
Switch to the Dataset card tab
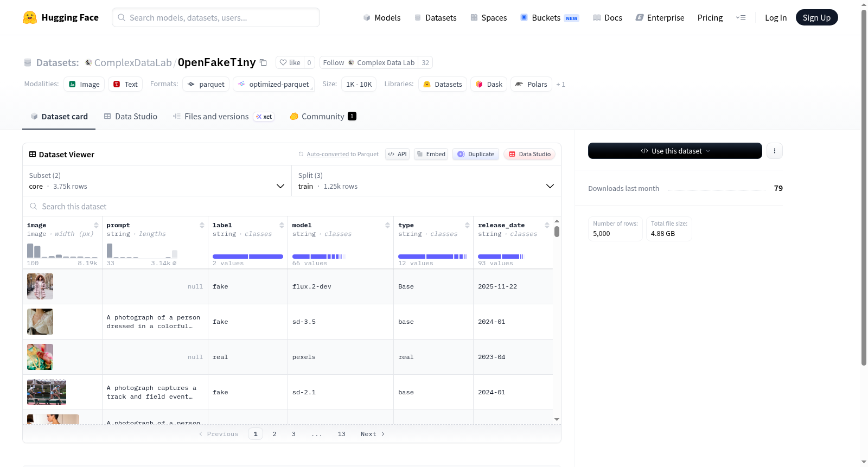pos(59,117)
